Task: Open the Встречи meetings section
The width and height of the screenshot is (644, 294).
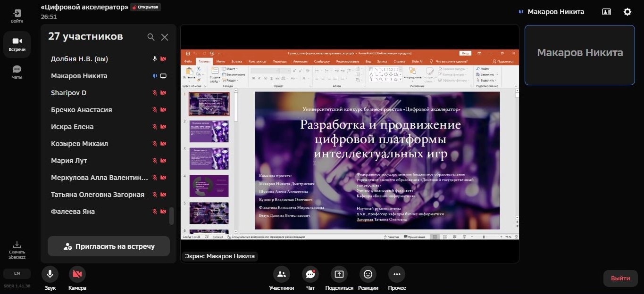Action: click(17, 44)
